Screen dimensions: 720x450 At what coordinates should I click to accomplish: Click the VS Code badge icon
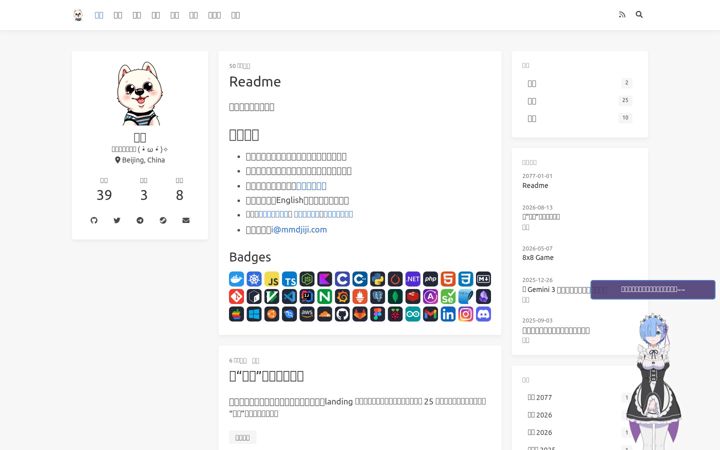(289, 297)
